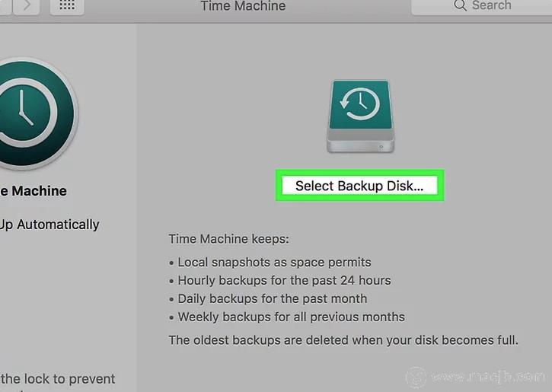Click the Daily backups line

click(x=272, y=298)
